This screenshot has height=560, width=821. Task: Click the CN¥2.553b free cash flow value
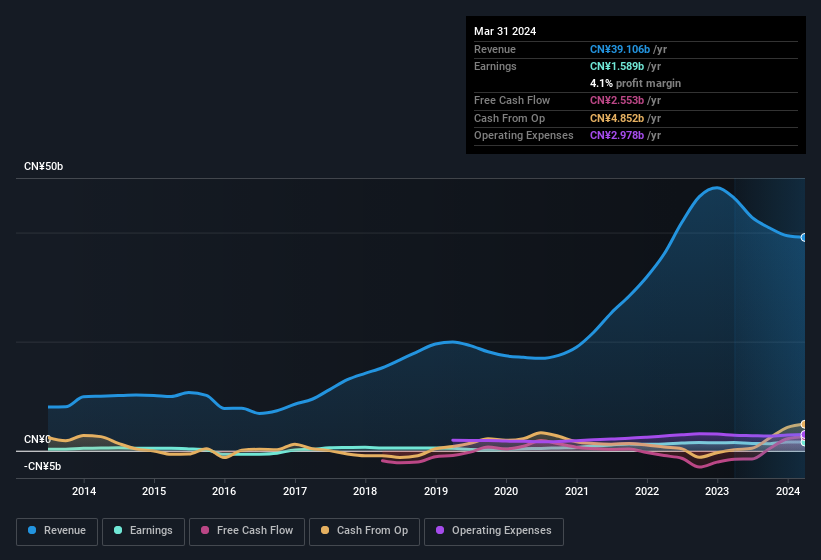coord(617,100)
